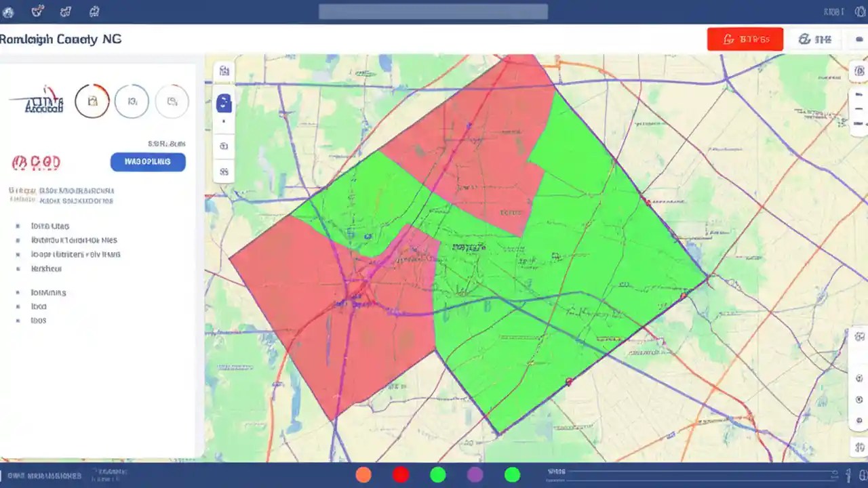
Task: Toggle the third circular indicator beside the Raleigh logo
Action: (172, 101)
